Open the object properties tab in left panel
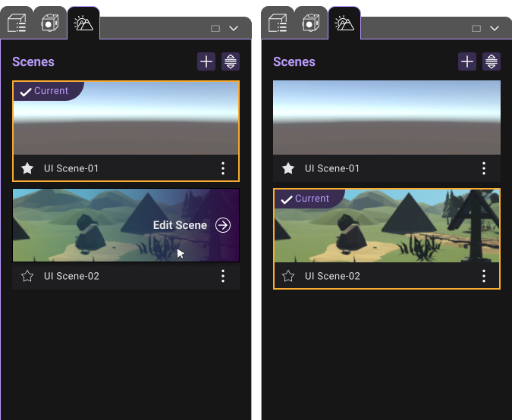512x420 pixels. 50,23
